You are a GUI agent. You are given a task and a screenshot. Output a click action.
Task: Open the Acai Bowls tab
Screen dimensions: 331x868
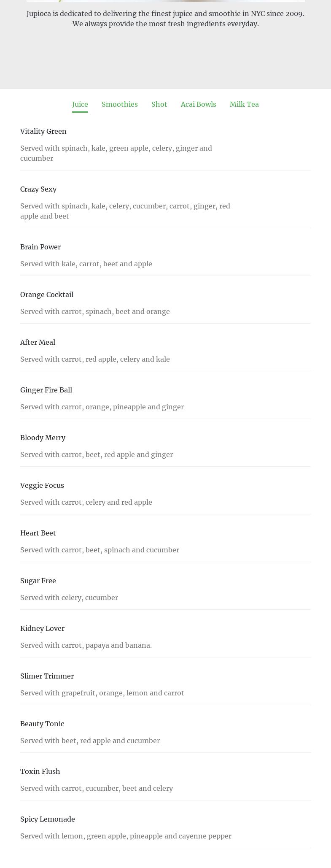[198, 104]
